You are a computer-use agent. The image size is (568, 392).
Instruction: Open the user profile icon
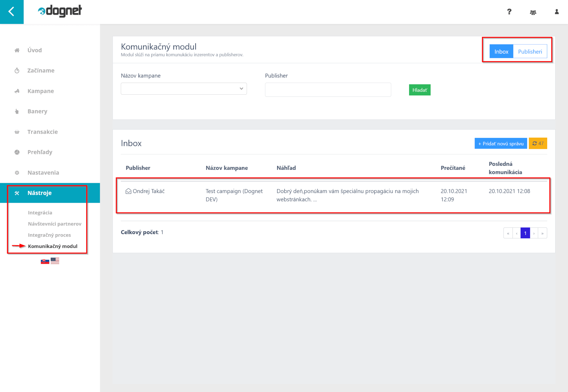tap(556, 12)
